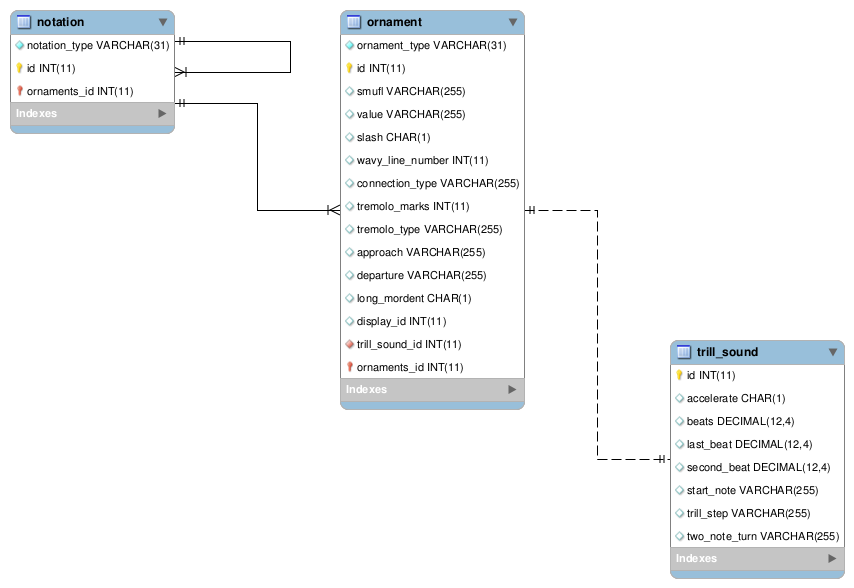Screen dimensions: 854x588
Task: Click the notation table icon in header
Action: (24, 22)
